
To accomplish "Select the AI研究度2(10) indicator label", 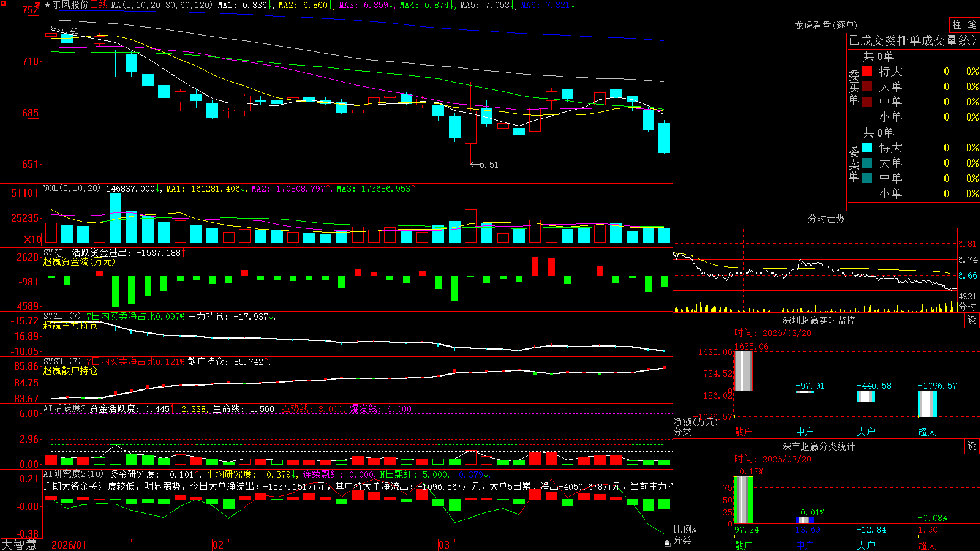I will click(x=73, y=474).
